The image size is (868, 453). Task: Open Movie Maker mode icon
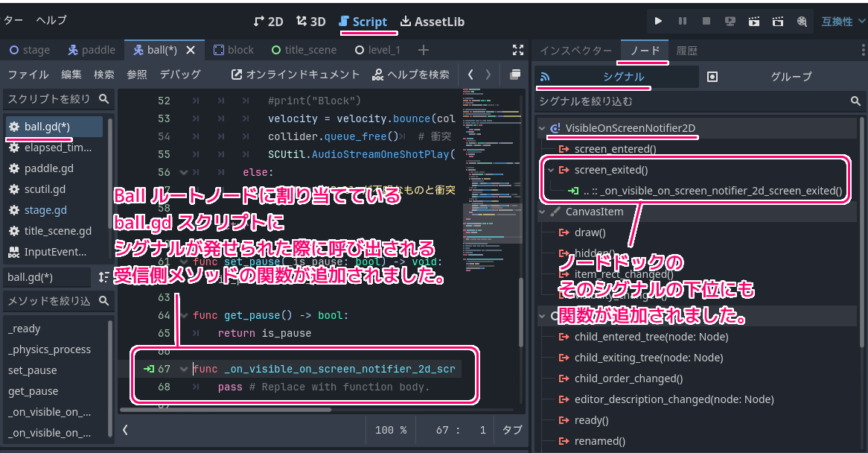[x=802, y=21]
